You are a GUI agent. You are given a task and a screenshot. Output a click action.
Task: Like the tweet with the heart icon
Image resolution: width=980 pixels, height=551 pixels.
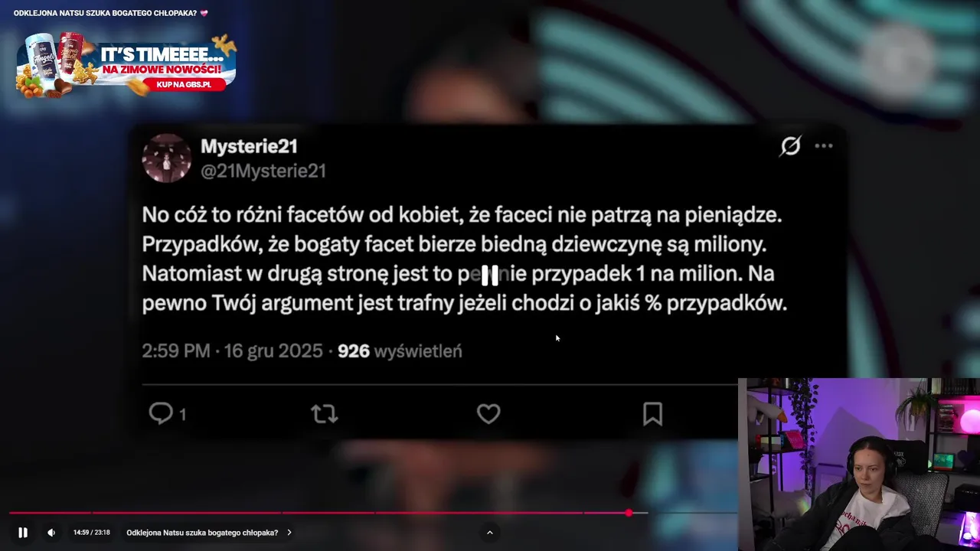pos(488,414)
